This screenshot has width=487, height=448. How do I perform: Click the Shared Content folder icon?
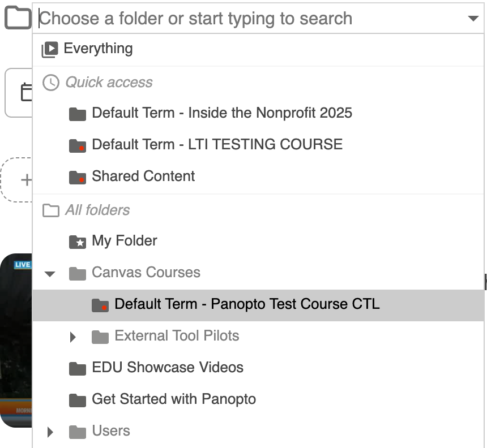77,176
